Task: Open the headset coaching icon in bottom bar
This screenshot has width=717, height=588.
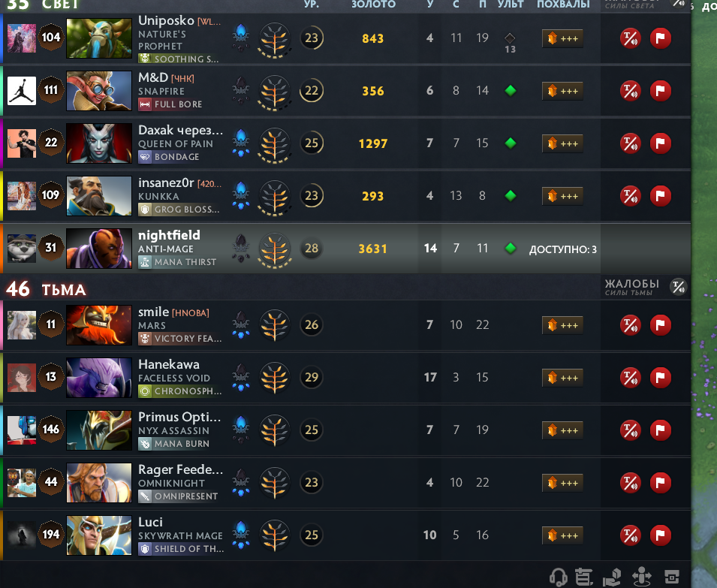Action: (558, 577)
